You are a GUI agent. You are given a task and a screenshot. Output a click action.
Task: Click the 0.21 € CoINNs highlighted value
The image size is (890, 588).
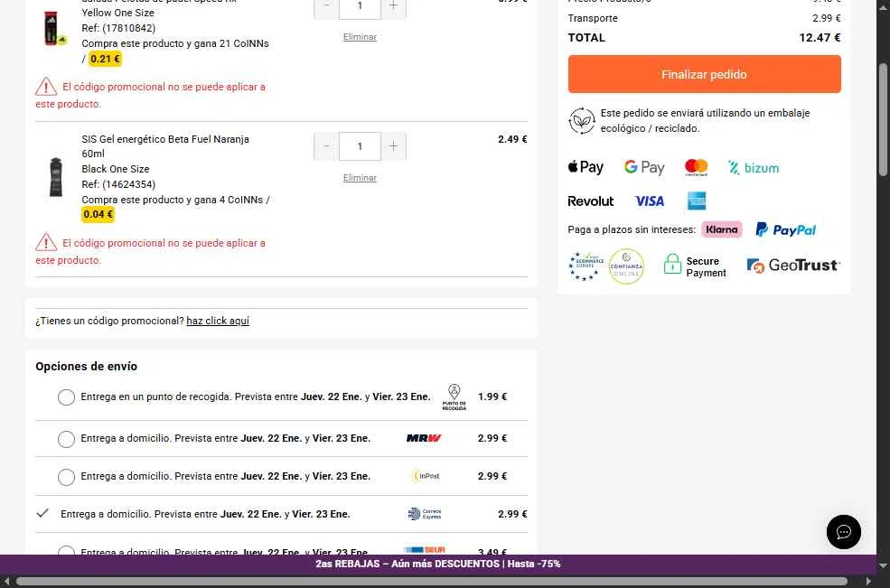[106, 59]
